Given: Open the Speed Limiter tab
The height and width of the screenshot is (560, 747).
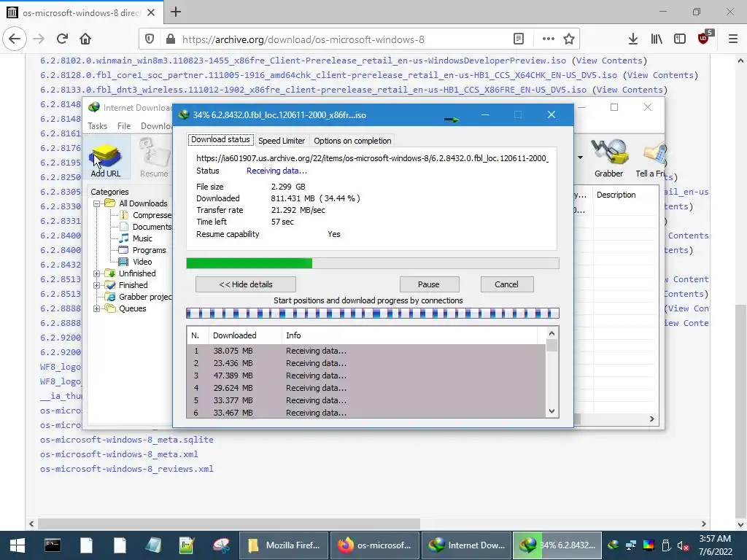Looking at the screenshot, I should coord(282,141).
